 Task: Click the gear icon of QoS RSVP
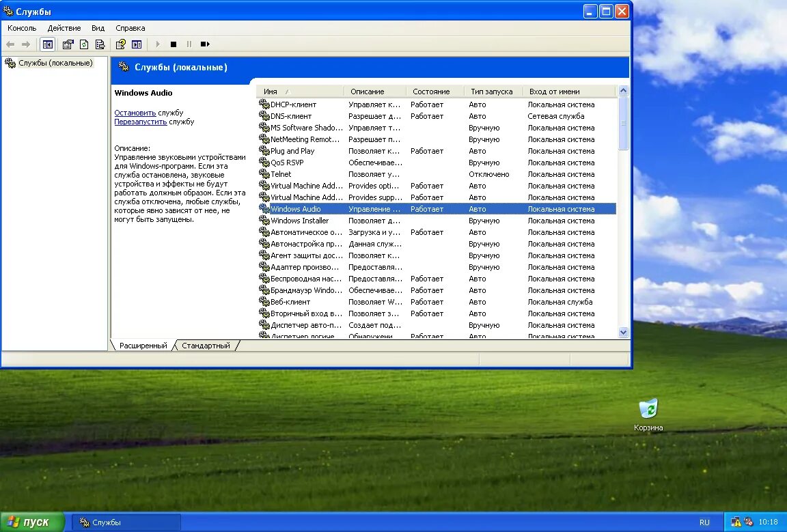pyautogui.click(x=264, y=163)
